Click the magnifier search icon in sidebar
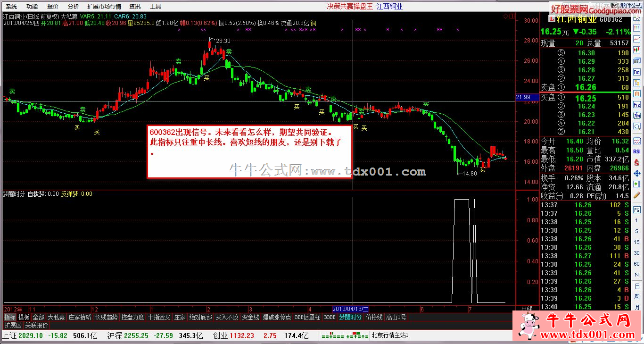Image resolution: width=644 pixels, height=344 pixels. point(636,126)
